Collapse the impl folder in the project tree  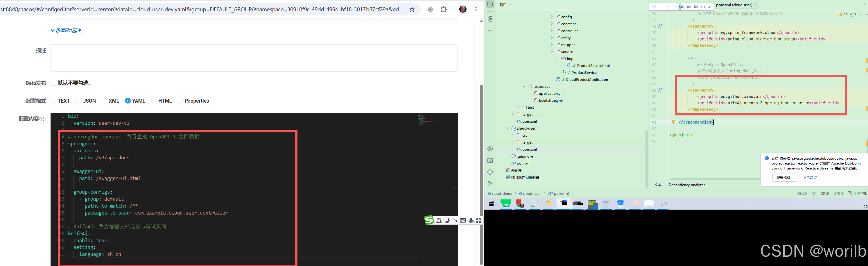coord(558,59)
